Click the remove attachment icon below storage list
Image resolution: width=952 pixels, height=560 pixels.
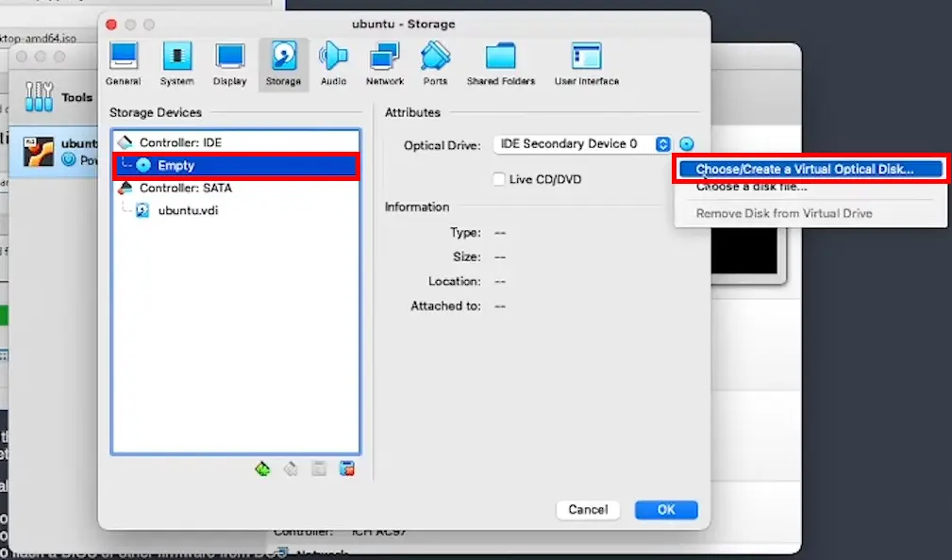(x=346, y=469)
